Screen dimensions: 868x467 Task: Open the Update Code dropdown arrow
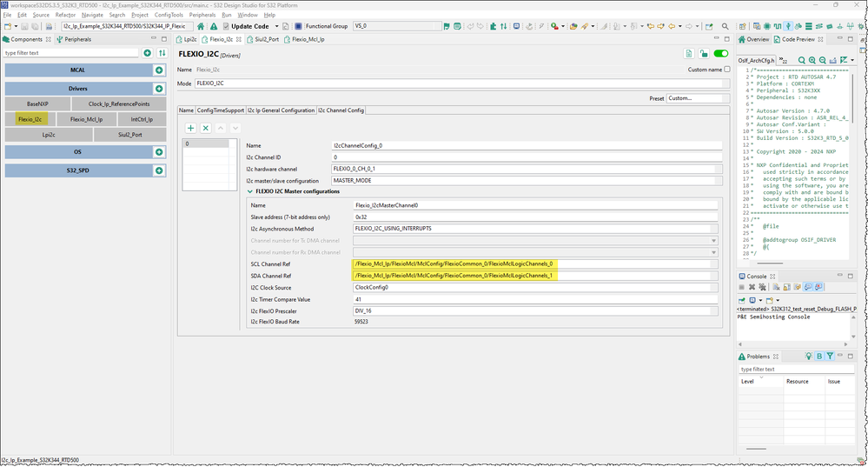click(x=277, y=26)
